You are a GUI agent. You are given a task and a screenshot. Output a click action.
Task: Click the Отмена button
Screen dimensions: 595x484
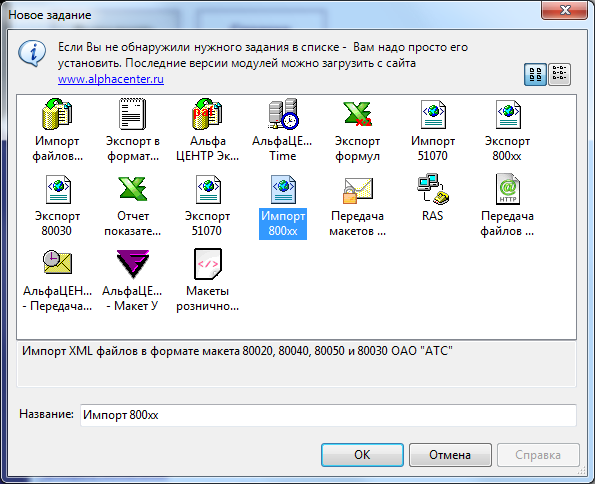pos(450,455)
